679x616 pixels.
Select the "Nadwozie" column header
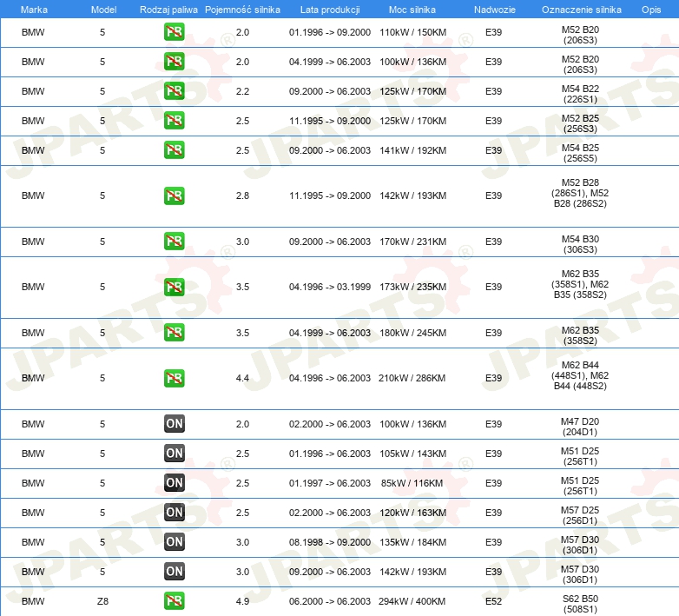point(493,9)
